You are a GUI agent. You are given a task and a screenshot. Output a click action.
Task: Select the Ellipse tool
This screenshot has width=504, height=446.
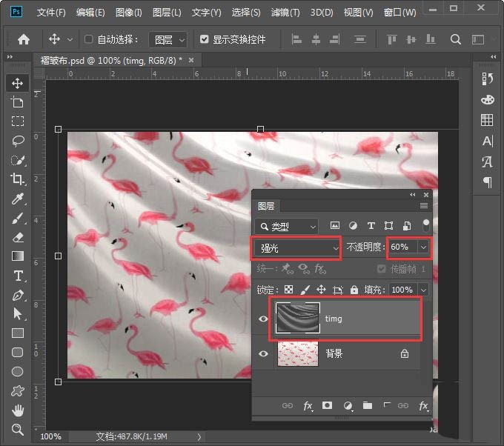click(17, 371)
